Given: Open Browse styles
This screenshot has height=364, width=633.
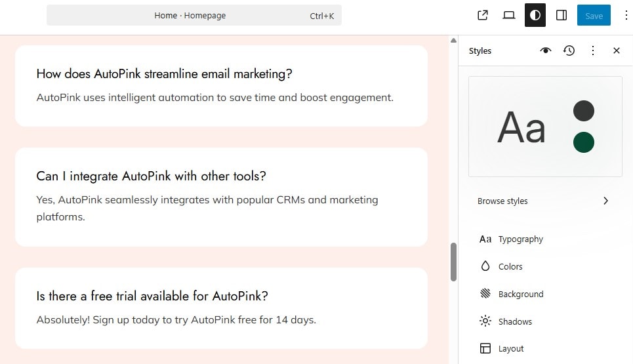Looking at the screenshot, I should (545, 201).
